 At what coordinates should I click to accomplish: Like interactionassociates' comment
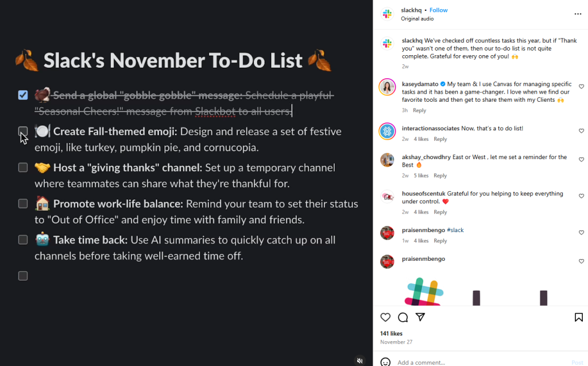pyautogui.click(x=581, y=131)
